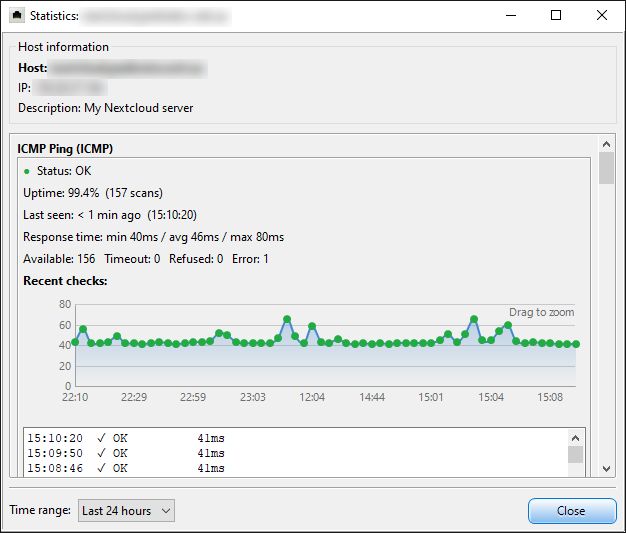
Task: Click 'Description: My Nextcloud server' text
Action: click(106, 108)
